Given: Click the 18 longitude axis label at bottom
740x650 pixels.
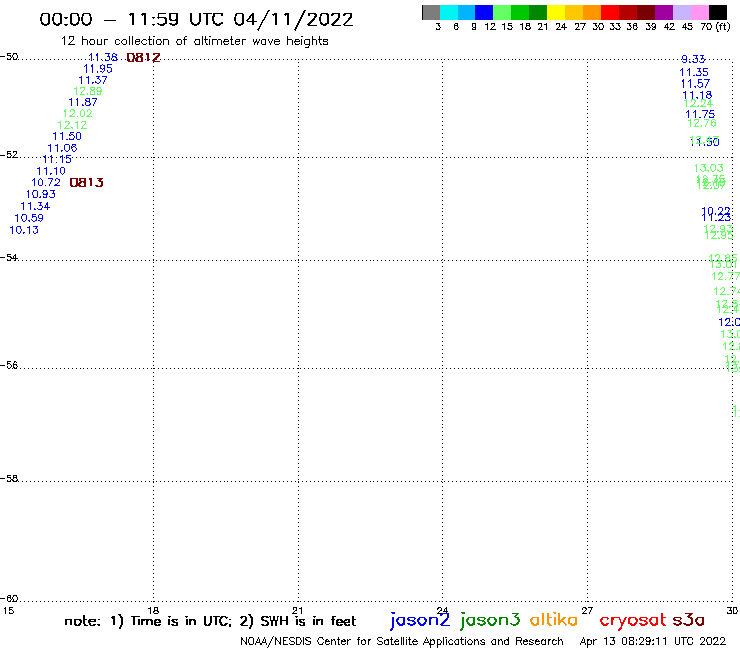Looking at the screenshot, I should coord(153,610).
